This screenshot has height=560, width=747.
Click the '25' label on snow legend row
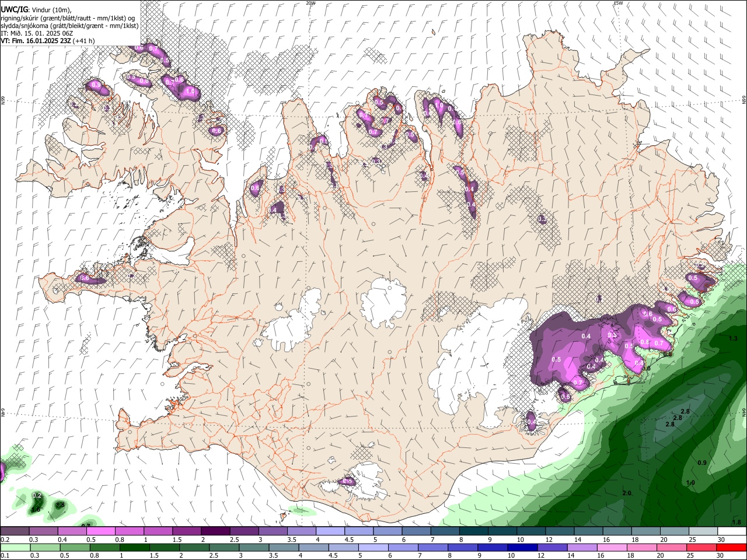coord(692,540)
